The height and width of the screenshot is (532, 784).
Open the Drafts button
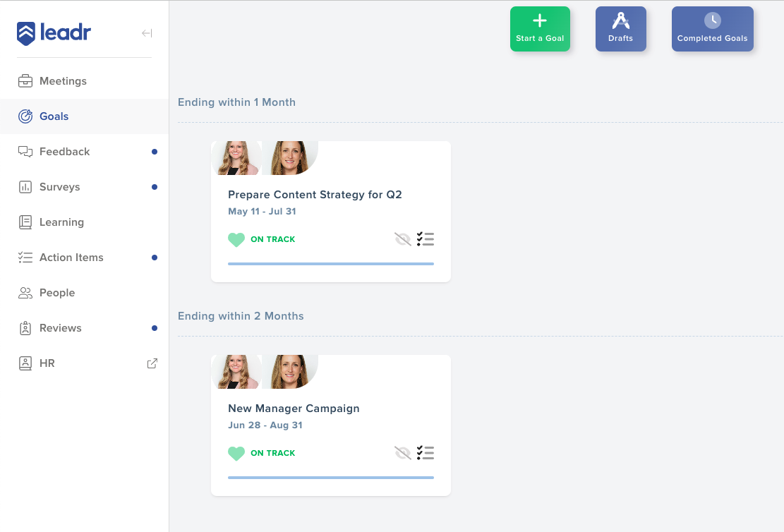point(620,29)
